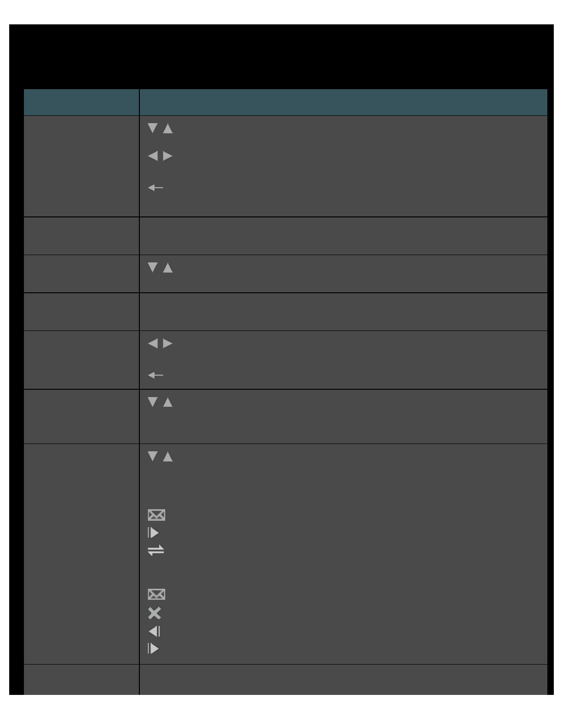Click the swap arrows icon
Viewport: 563px width, 728px height.
tap(156, 550)
